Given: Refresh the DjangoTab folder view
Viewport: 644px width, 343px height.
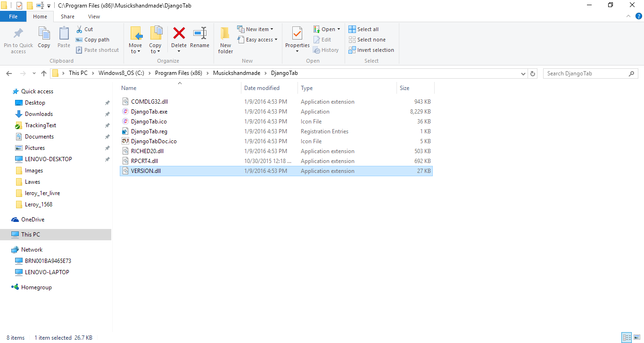Looking at the screenshot, I should [533, 73].
